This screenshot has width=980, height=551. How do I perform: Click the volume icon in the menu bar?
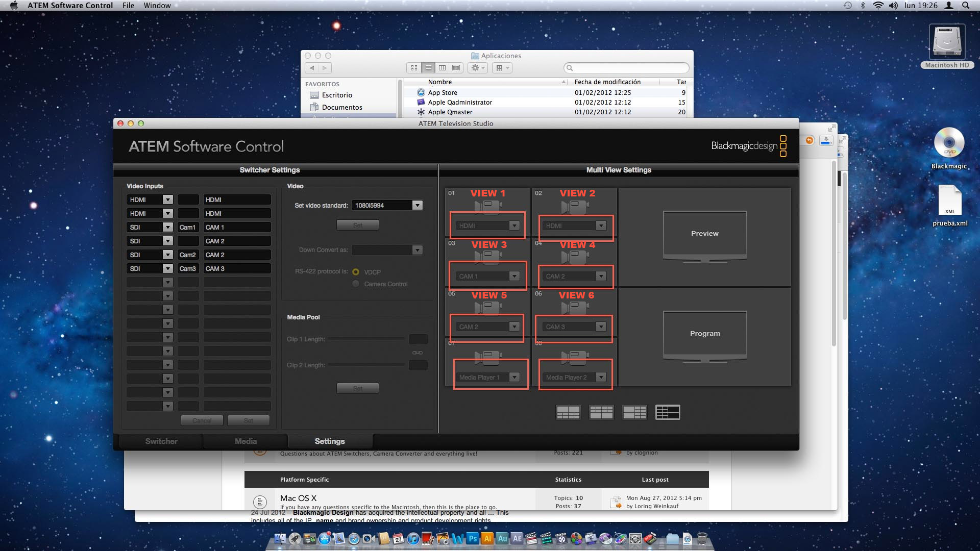[893, 5]
